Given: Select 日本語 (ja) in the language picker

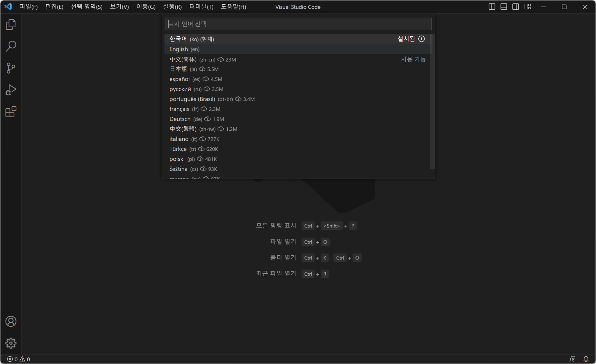Looking at the screenshot, I should [178, 69].
